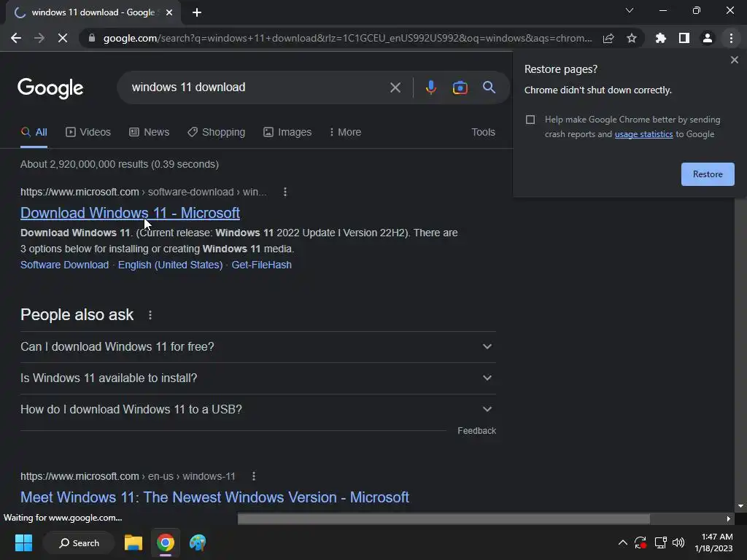The width and height of the screenshot is (747, 560).
Task: Switch to the Videos tab
Action: point(88,133)
